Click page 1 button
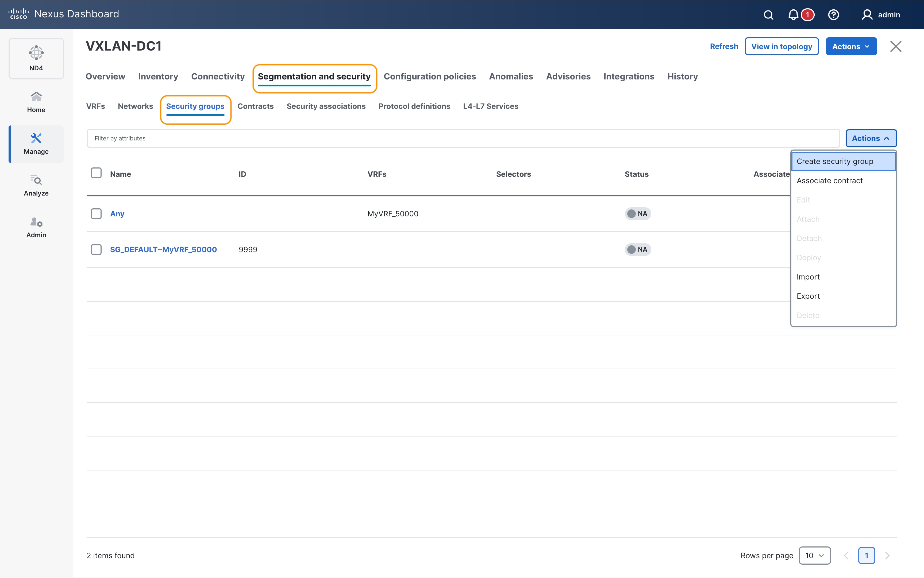Viewport: 924px width, 578px height. (x=866, y=556)
